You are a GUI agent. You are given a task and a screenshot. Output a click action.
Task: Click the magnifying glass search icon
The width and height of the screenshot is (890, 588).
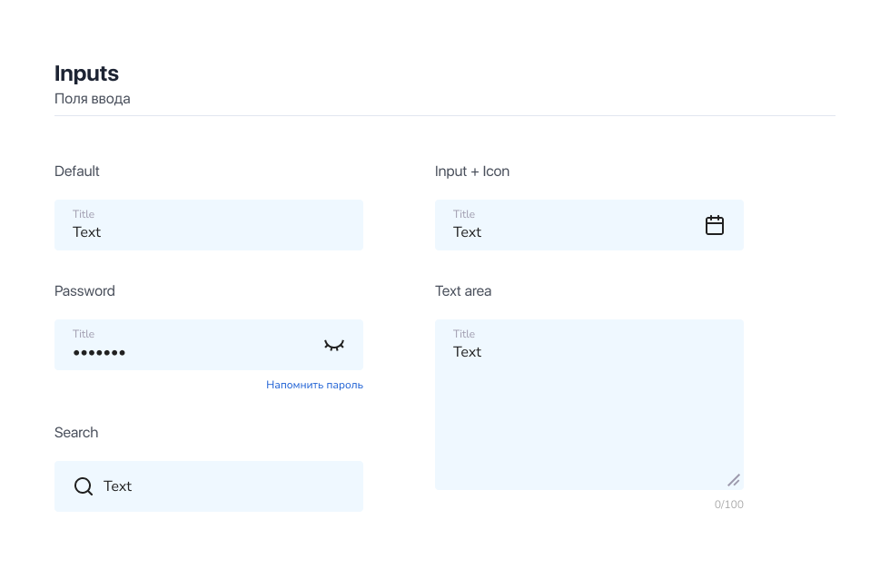[83, 486]
